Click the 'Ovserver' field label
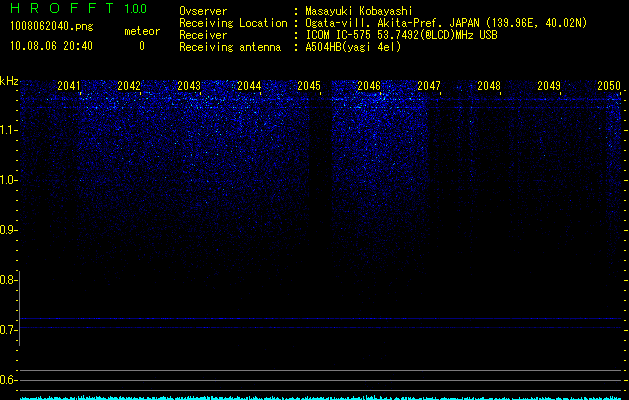 [203, 11]
